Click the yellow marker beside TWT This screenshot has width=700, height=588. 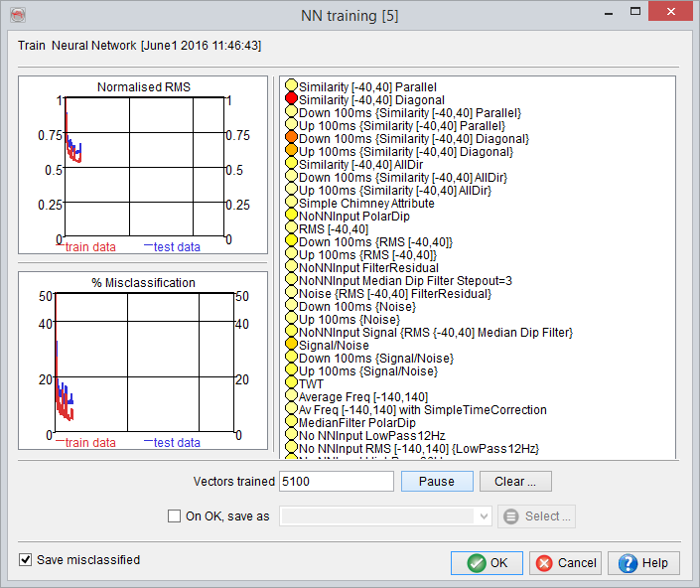(x=291, y=382)
